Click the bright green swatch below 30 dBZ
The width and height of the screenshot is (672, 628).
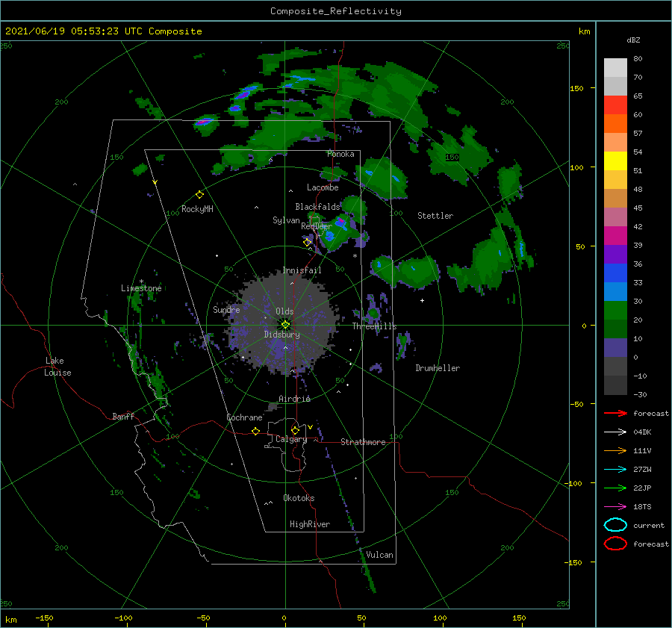[x=615, y=310]
